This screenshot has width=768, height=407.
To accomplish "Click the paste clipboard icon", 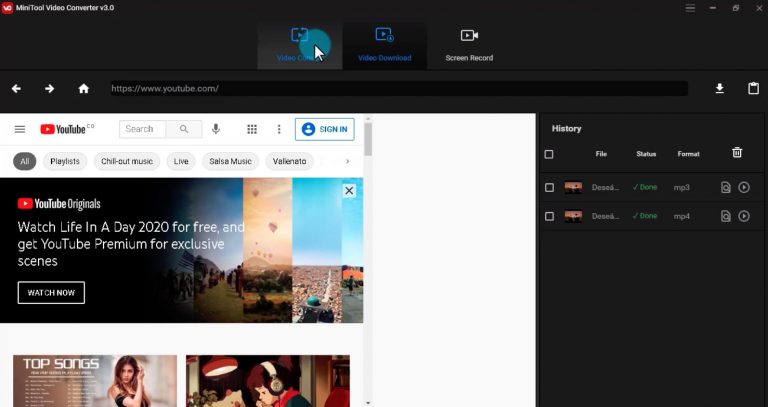I will tap(753, 88).
